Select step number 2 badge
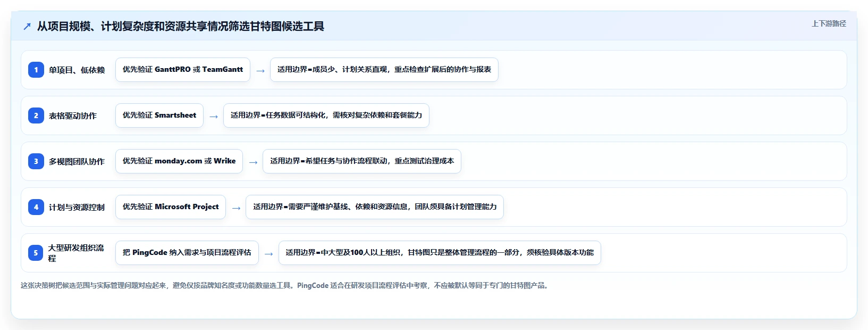The height and width of the screenshot is (330, 868). pos(36,115)
